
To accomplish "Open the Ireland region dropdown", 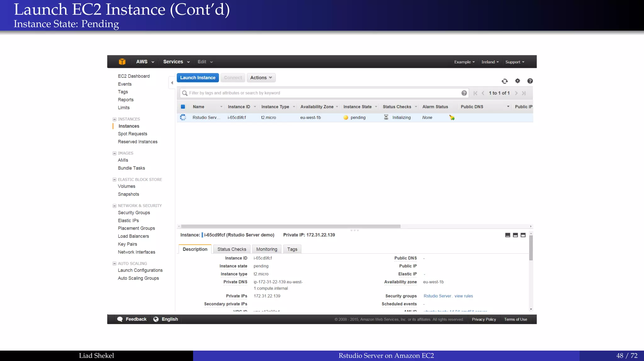I will tap(490, 62).
